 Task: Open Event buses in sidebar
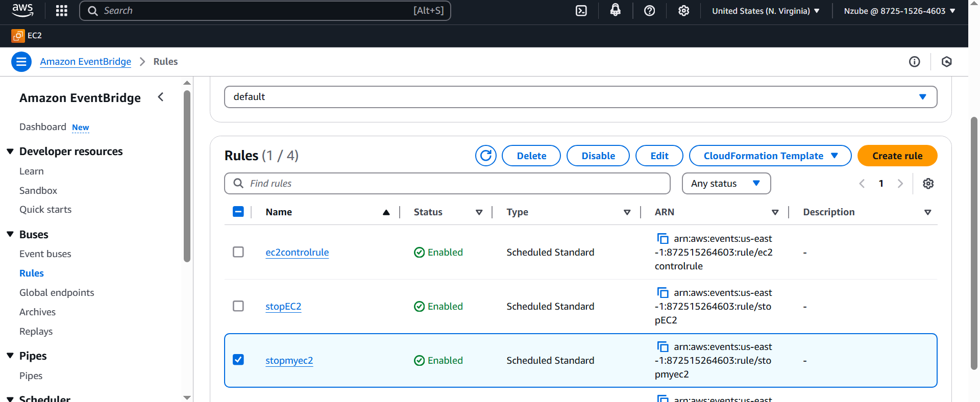[45, 254]
